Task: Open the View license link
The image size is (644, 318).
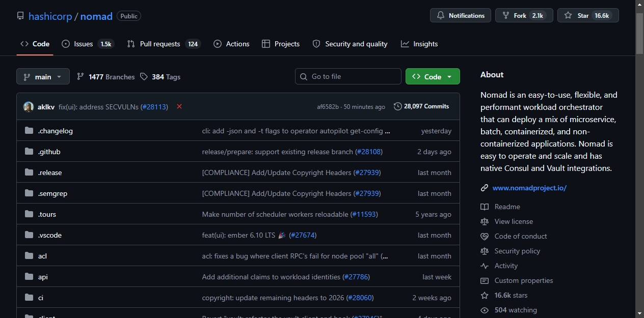Action: click(514, 221)
